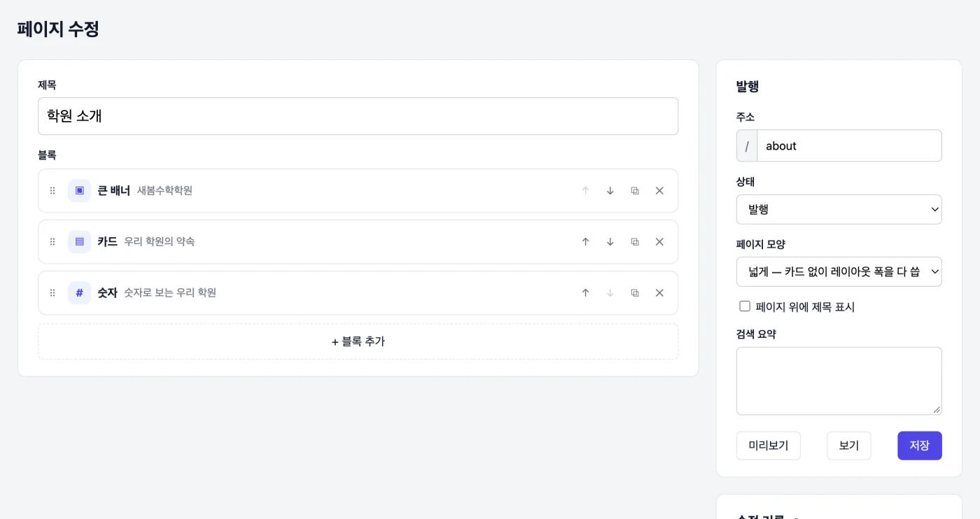Duplicate the 큰 배너 block
The width and height of the screenshot is (980, 519).
tap(635, 191)
